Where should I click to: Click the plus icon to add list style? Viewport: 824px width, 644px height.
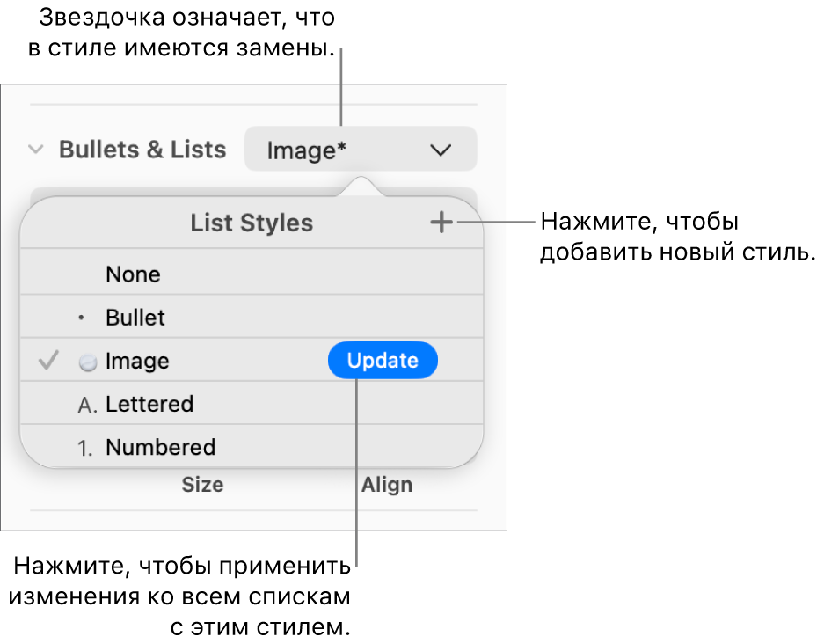pos(441,223)
